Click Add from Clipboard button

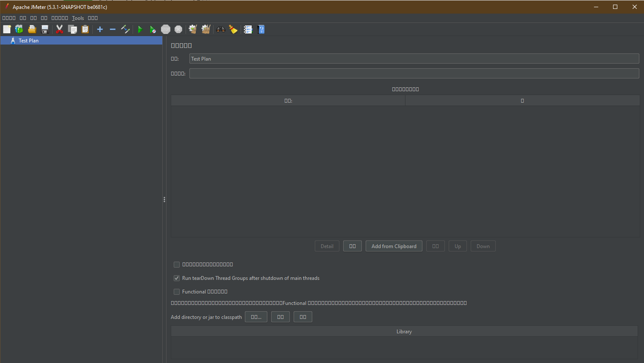click(x=394, y=246)
